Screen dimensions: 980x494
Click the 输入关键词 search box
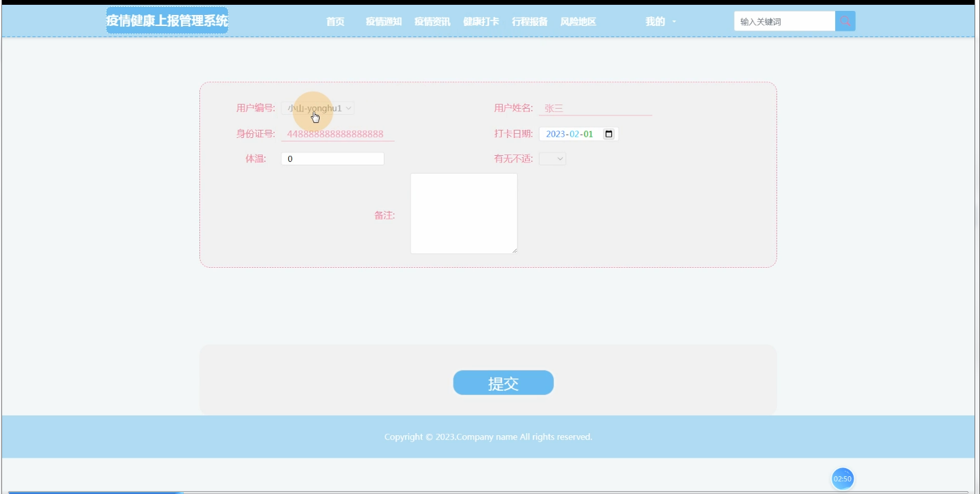point(783,21)
